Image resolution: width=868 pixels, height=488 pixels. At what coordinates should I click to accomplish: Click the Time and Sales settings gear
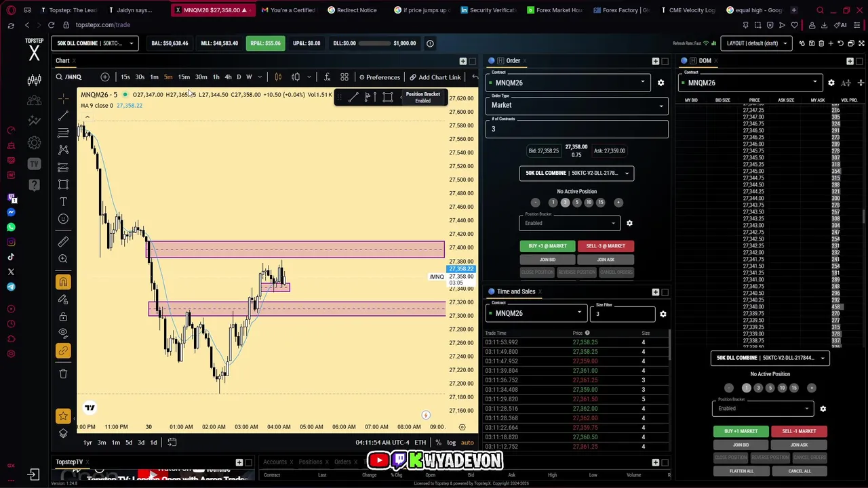(x=663, y=314)
